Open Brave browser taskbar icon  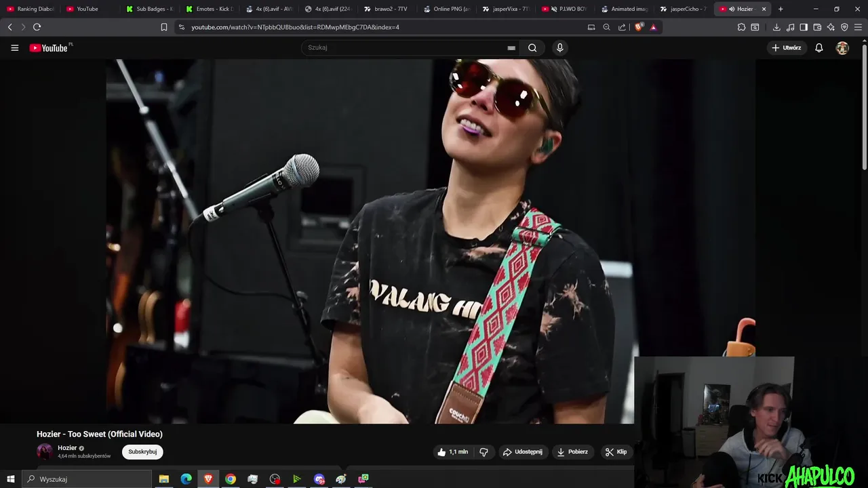[208, 479]
